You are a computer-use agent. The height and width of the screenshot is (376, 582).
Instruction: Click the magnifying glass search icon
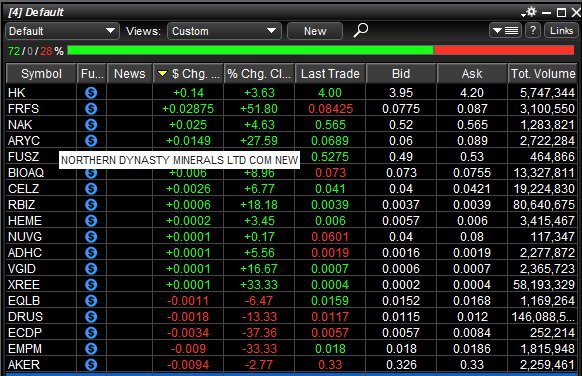click(360, 30)
